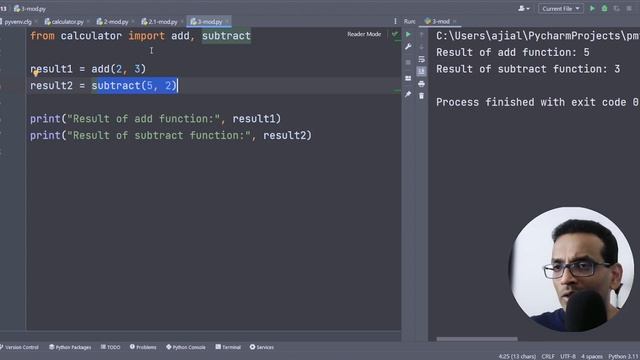The image size is (640, 360).
Task: Close the calculator.py editor tab
Action: (x=89, y=22)
